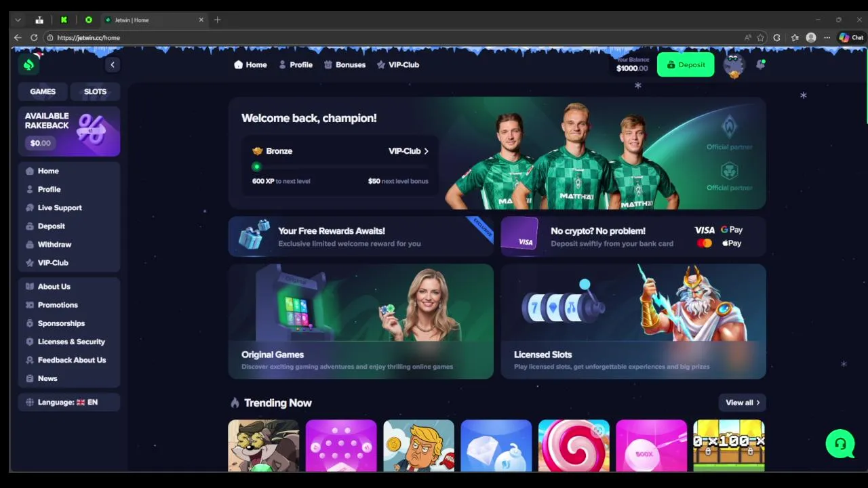Click the browser address bar URL
Image resolution: width=868 pixels, height=488 pixels.
tap(89, 38)
